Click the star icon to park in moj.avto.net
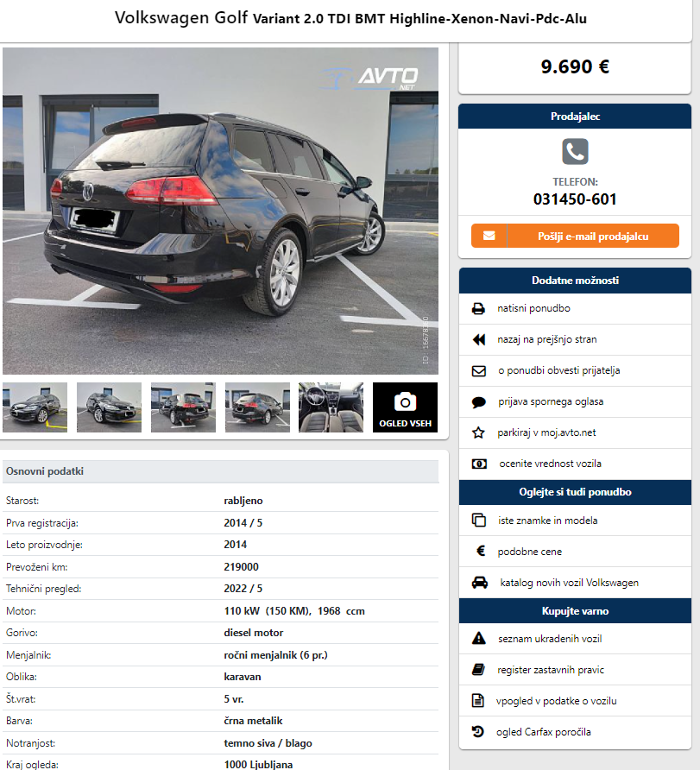 (478, 432)
